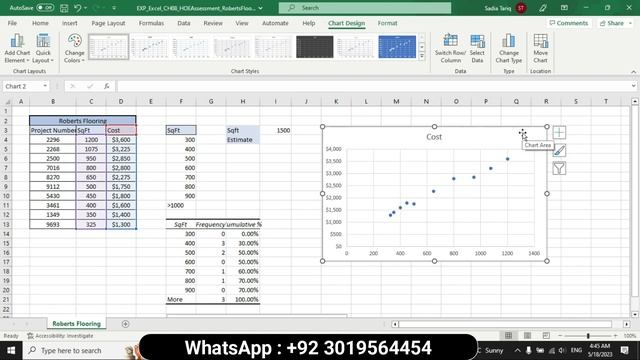640x360 pixels.
Task: Click Move Chart button
Action: click(540, 48)
